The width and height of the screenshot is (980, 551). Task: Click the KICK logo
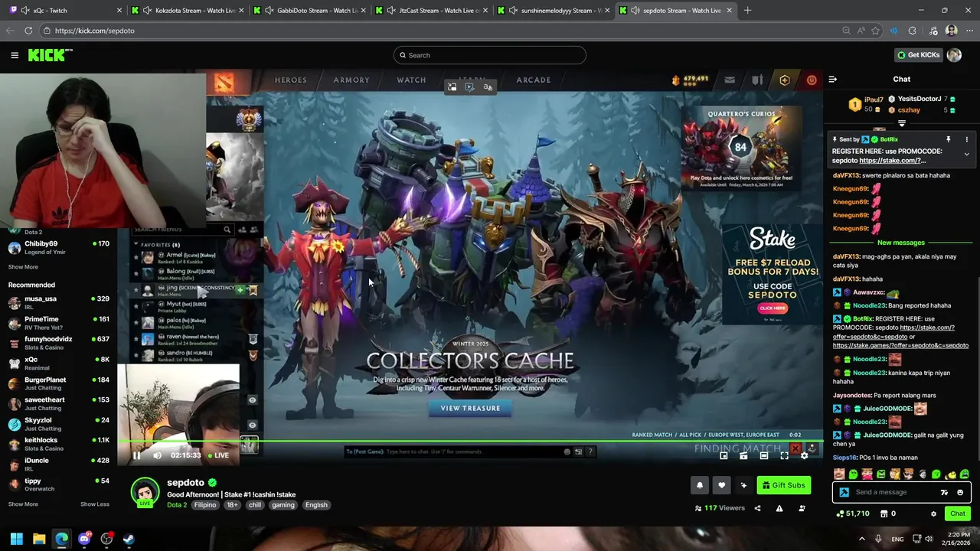coord(50,55)
